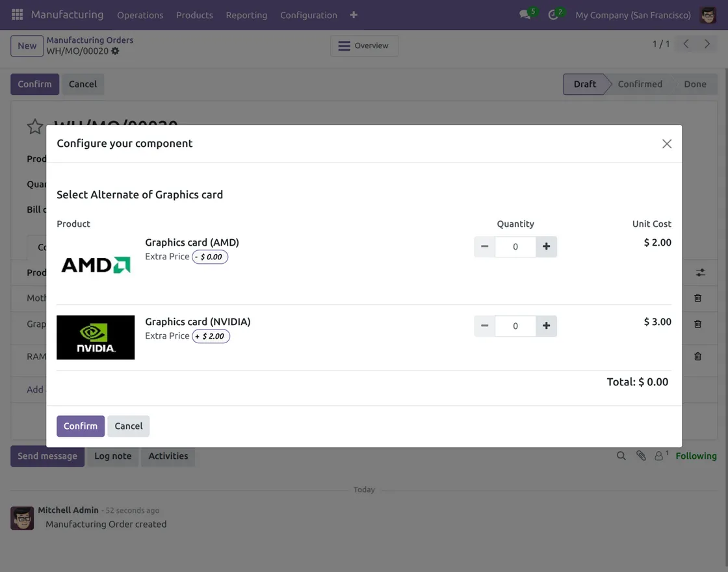Open the Manufacturing app home
Viewport: 728px width, 572px height.
[x=68, y=15]
